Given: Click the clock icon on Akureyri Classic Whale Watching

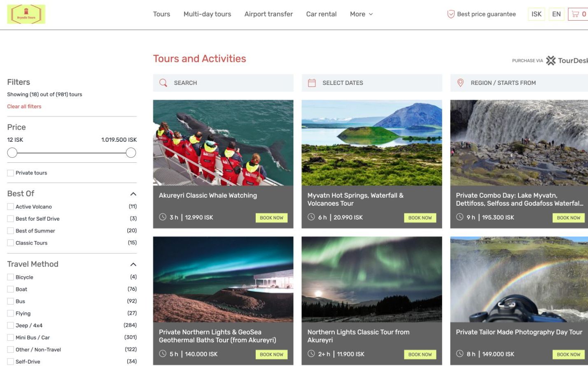Looking at the screenshot, I should coord(163,217).
